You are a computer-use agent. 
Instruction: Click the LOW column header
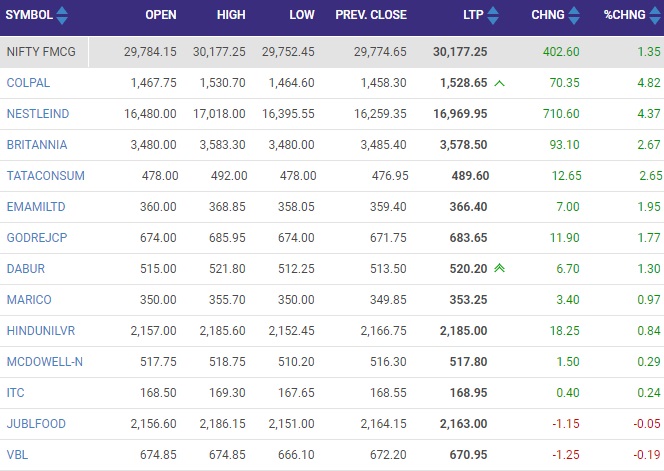(302, 15)
